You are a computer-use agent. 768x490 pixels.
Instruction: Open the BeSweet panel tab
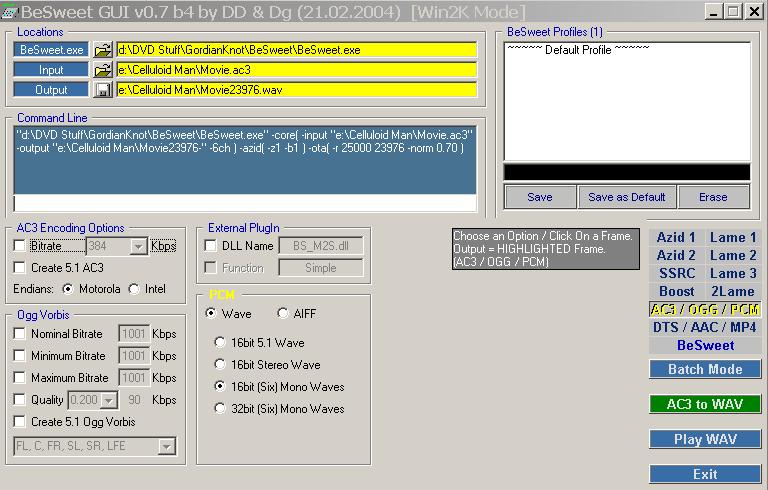coord(705,345)
